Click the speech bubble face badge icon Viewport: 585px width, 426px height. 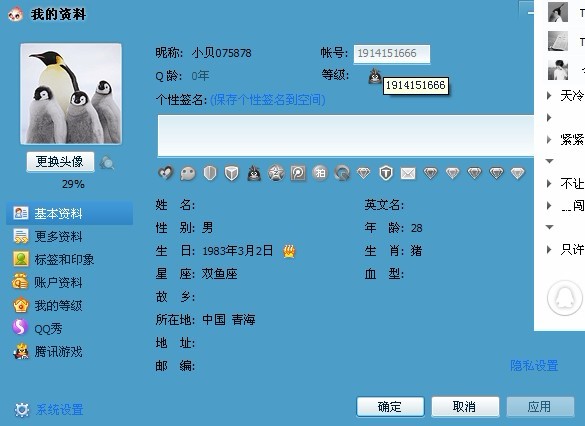point(188,173)
